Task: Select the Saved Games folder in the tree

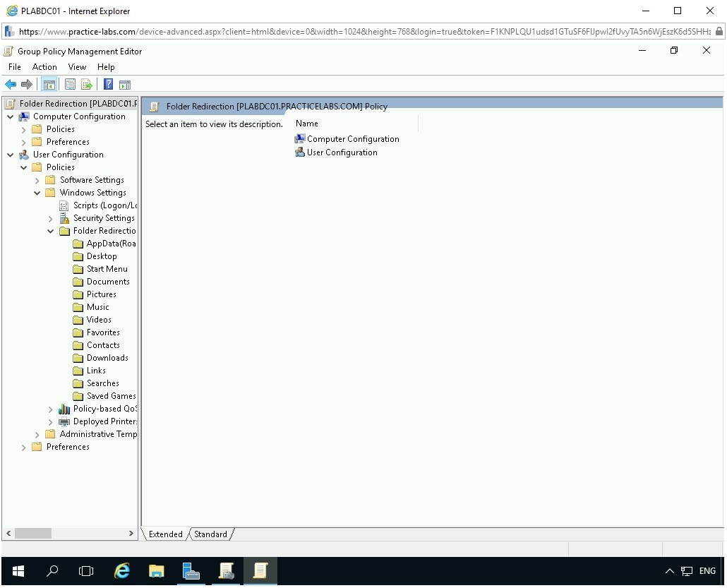Action: [x=112, y=396]
